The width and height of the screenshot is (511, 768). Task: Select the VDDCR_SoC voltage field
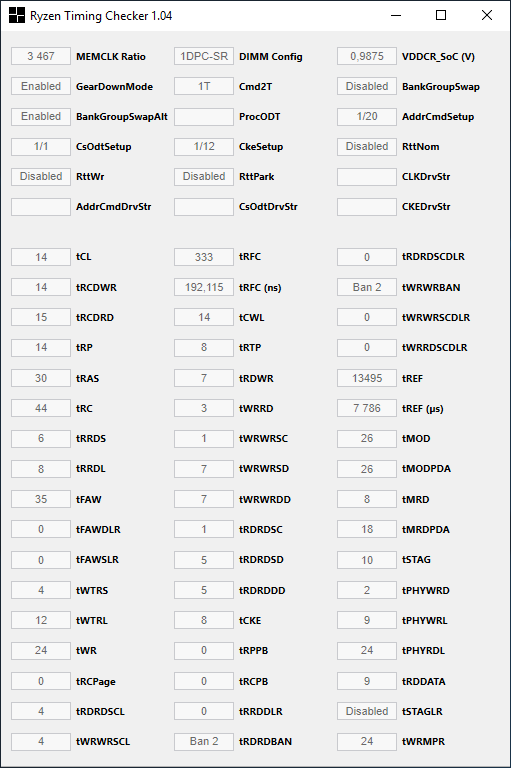367,56
